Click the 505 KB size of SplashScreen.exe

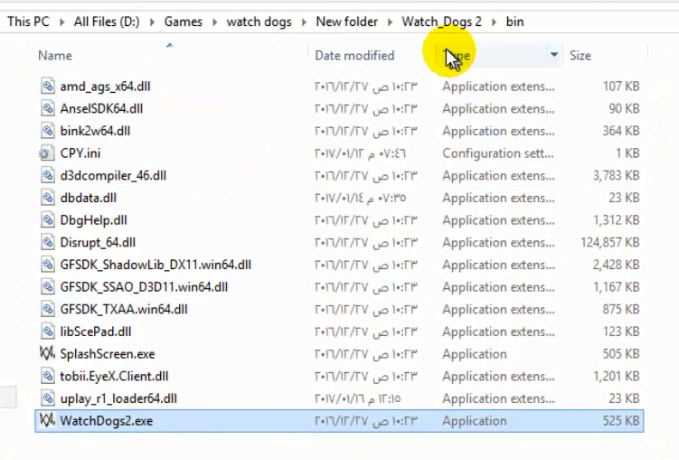621,354
